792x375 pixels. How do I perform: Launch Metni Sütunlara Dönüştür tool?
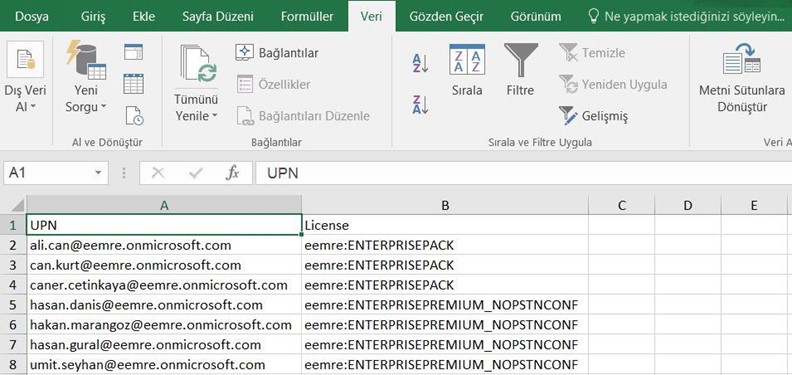point(742,79)
